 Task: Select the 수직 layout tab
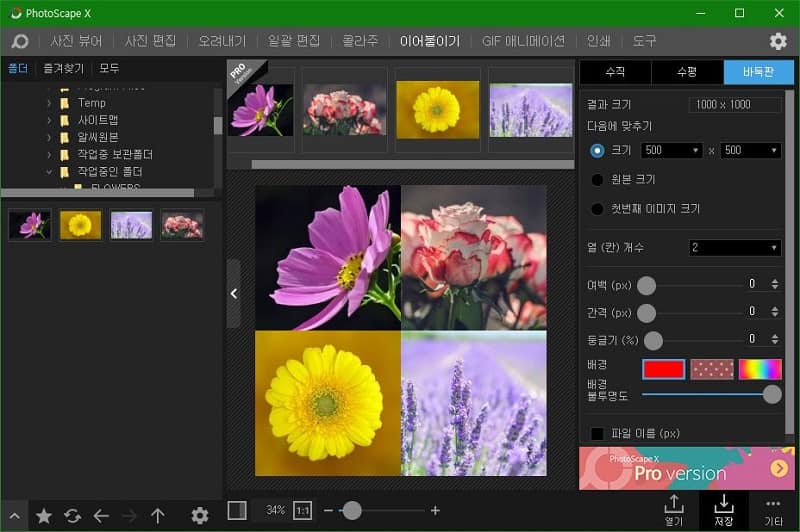[x=615, y=72]
